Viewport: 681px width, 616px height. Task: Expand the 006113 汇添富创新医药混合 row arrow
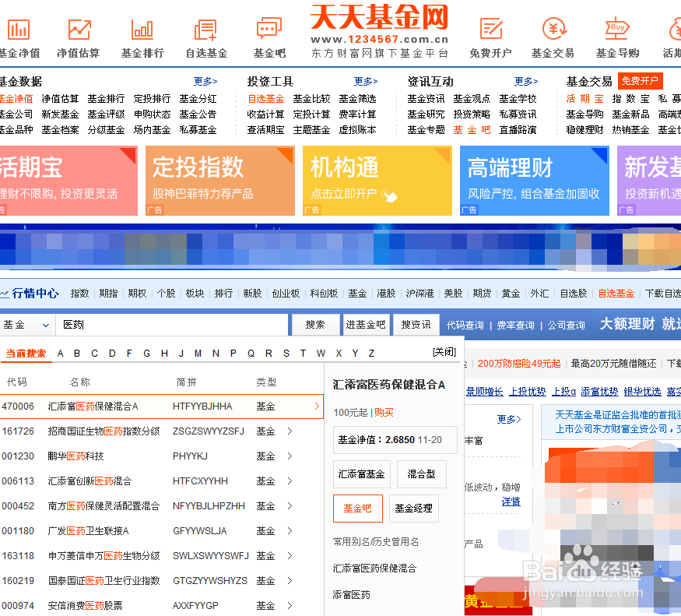(x=290, y=480)
